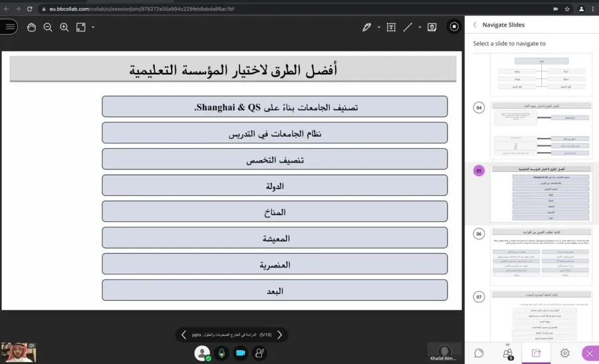The image size is (599, 364).
Task: Toggle raise hand status
Action: (x=259, y=353)
